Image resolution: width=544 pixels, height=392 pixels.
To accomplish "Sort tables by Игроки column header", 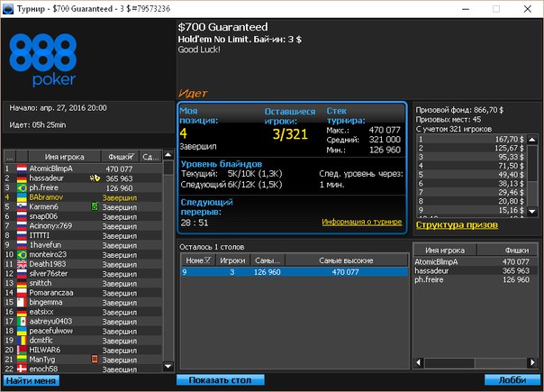I will pos(232,260).
